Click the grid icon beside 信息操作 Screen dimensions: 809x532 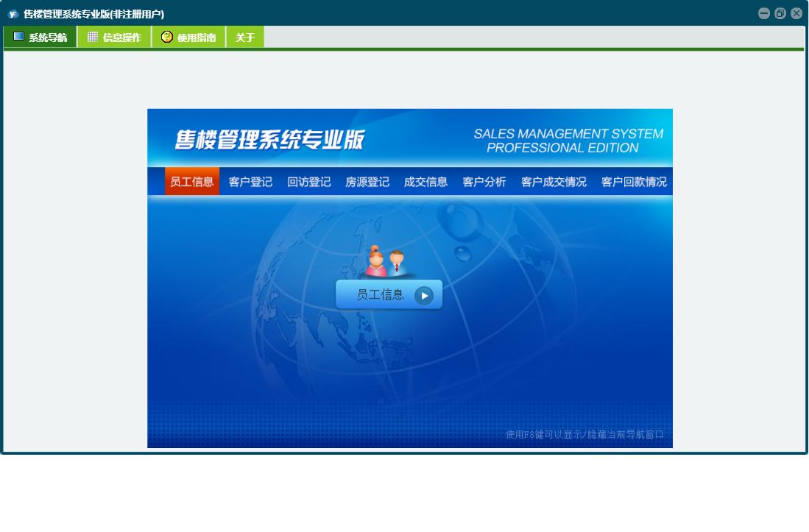tap(93, 37)
